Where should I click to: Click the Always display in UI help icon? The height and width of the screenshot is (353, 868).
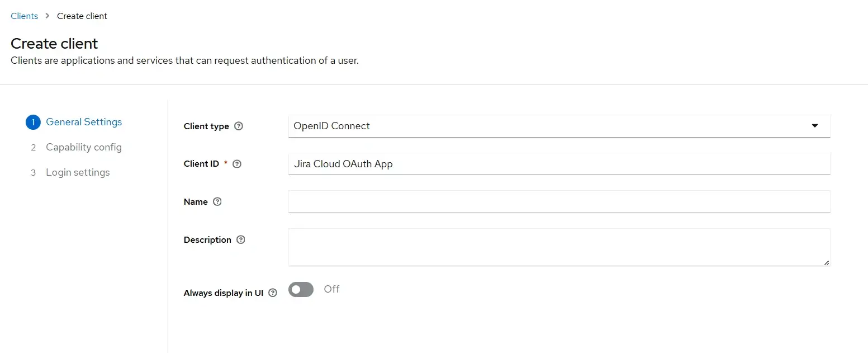pyautogui.click(x=272, y=293)
